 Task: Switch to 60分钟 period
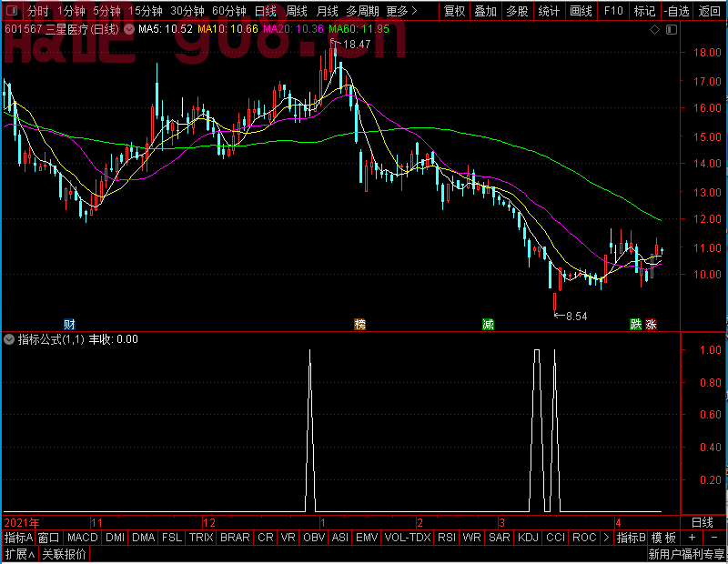point(229,11)
